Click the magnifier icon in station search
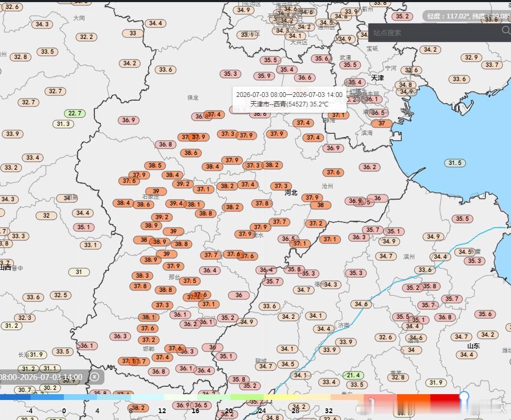Viewport: 511px width, 420px height. click(x=506, y=31)
